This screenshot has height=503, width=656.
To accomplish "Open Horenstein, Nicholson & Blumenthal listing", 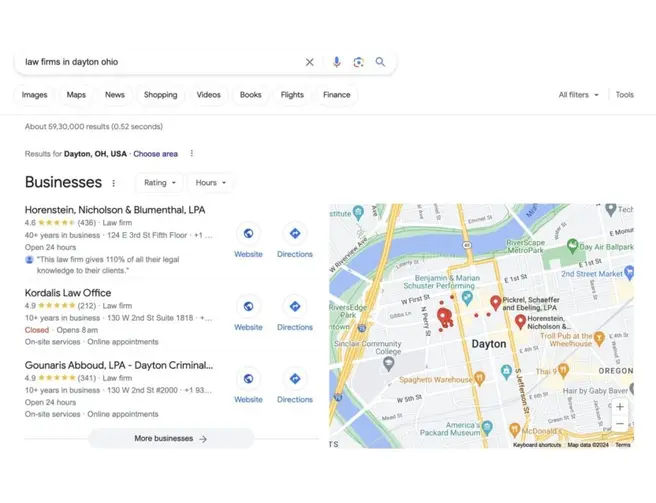I will point(115,210).
